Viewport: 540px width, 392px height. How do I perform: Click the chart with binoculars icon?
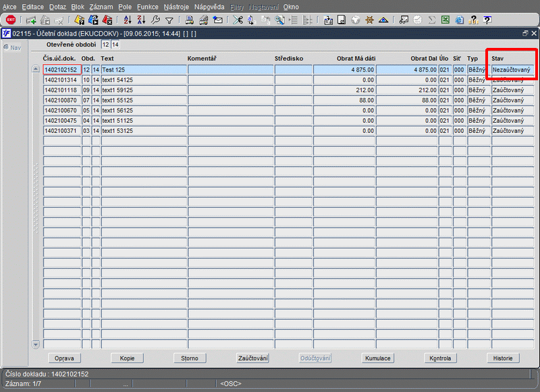tap(404, 20)
